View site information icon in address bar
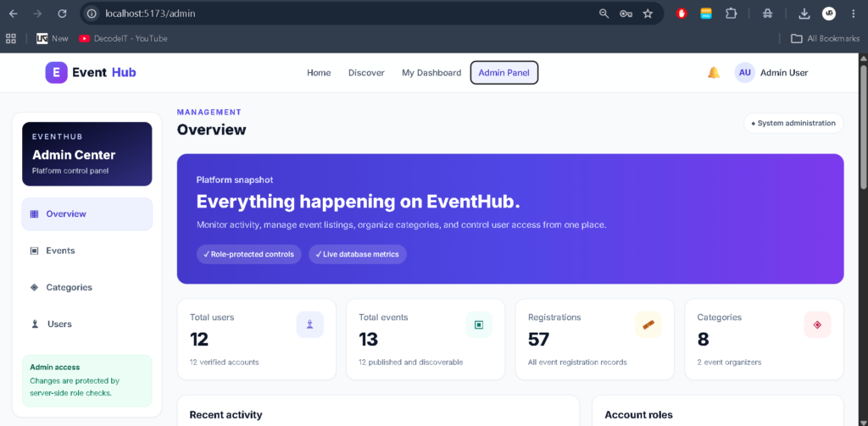Screen dimensions: 868x426 pos(92,14)
